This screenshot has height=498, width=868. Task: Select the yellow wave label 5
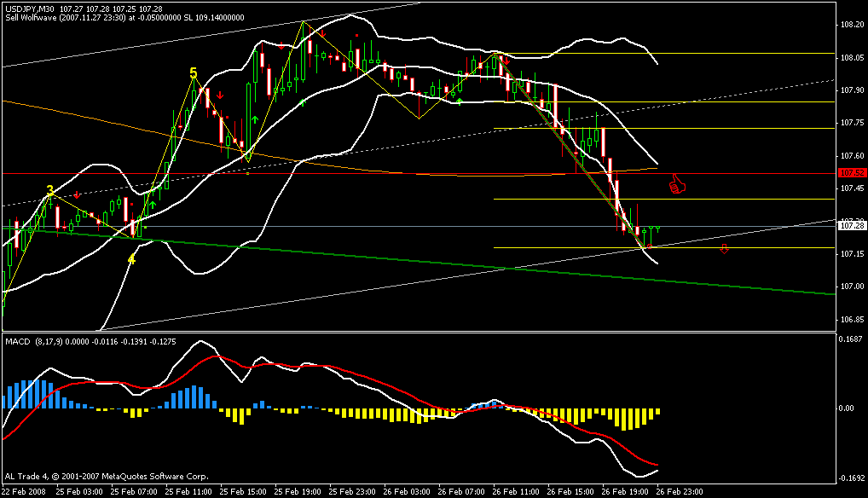pos(194,74)
